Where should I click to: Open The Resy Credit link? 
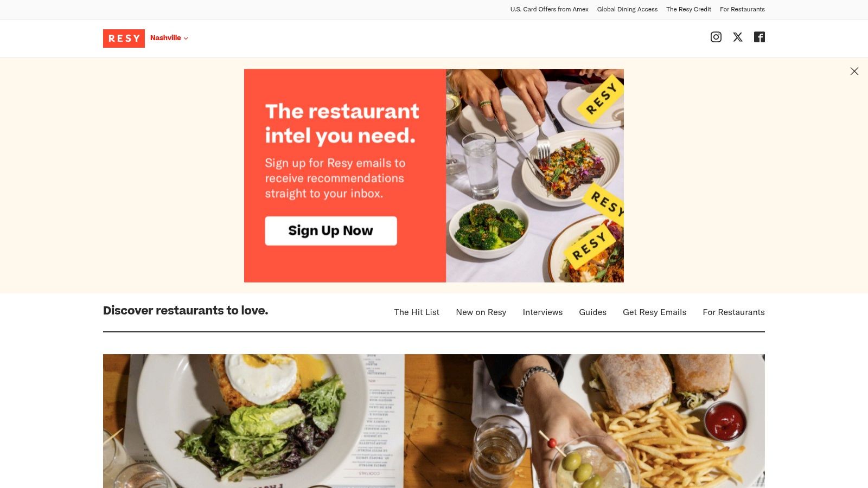[688, 9]
